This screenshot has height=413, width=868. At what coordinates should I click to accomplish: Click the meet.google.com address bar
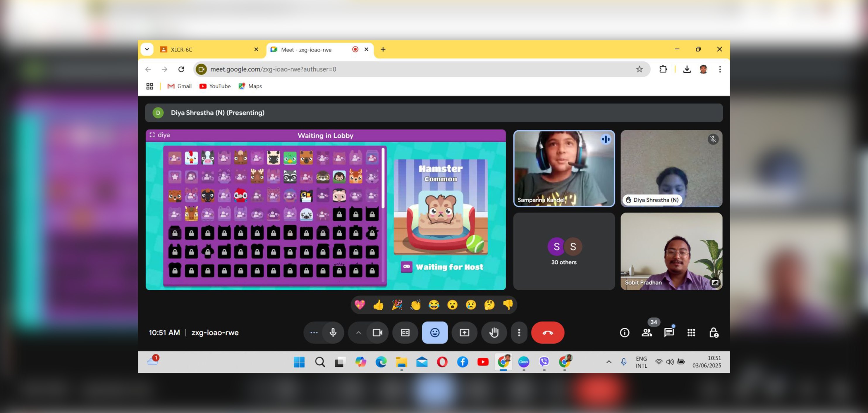[421, 69]
